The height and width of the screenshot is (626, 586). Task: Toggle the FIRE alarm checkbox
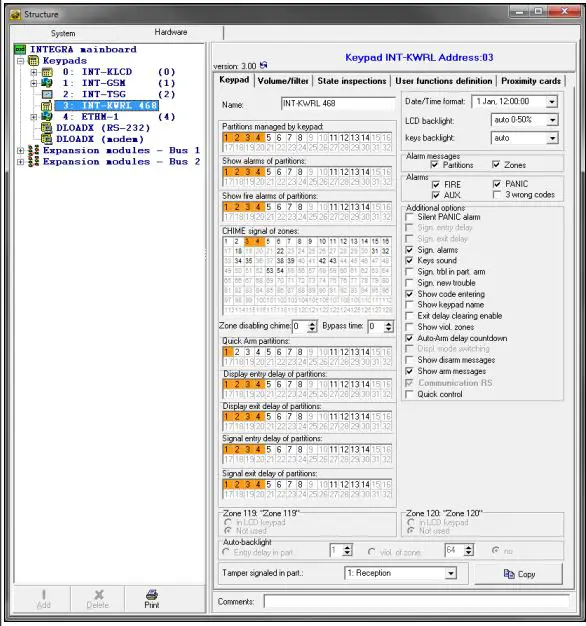[x=436, y=184]
